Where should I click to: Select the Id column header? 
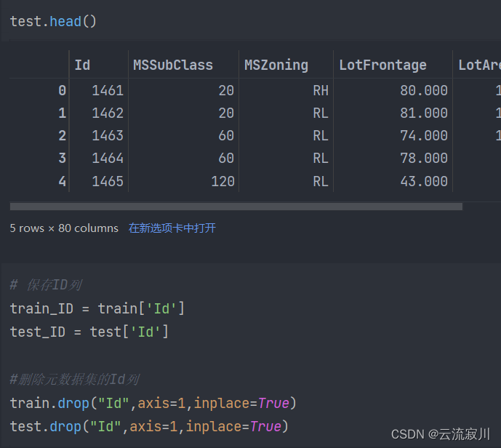point(82,65)
